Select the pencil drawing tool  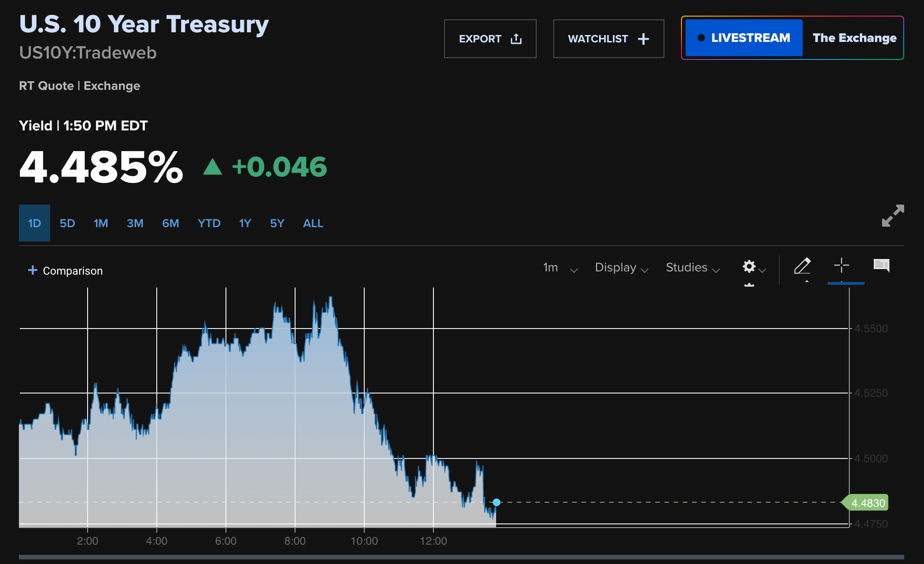(802, 266)
